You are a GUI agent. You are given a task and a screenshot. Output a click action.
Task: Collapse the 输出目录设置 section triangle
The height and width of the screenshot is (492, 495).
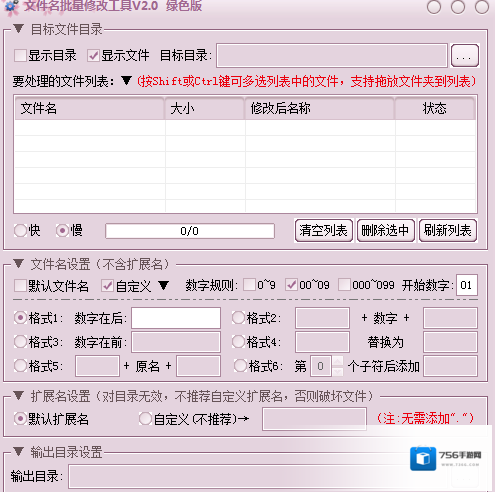coord(19,452)
